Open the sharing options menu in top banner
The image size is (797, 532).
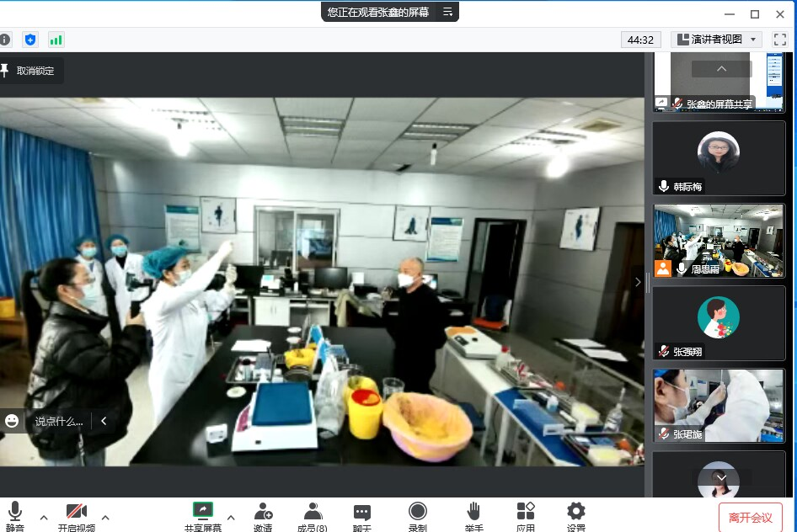point(448,12)
